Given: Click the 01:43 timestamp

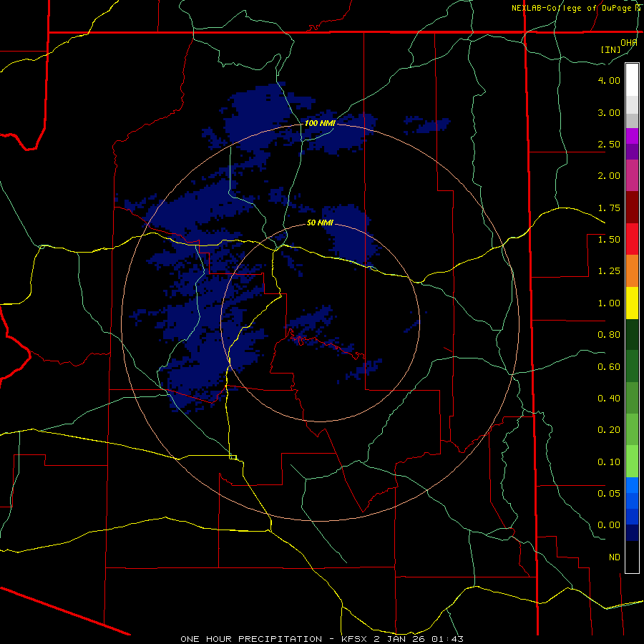Looking at the screenshot, I should pos(447,639).
